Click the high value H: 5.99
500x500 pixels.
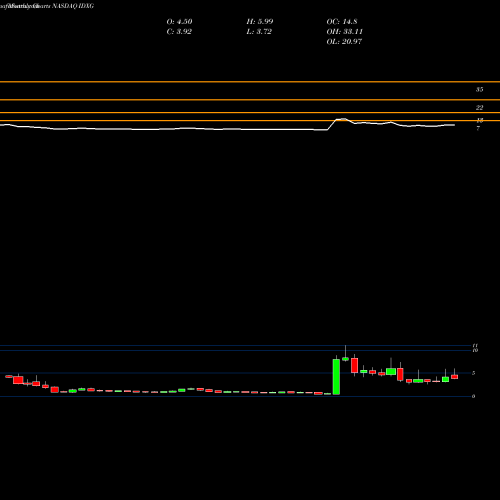pyautogui.click(x=260, y=22)
